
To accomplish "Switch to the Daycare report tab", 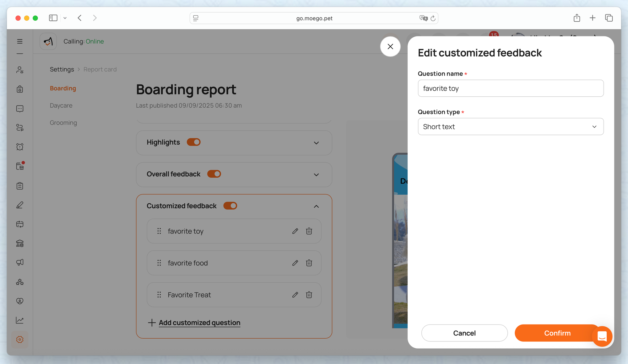I will pos(61,105).
